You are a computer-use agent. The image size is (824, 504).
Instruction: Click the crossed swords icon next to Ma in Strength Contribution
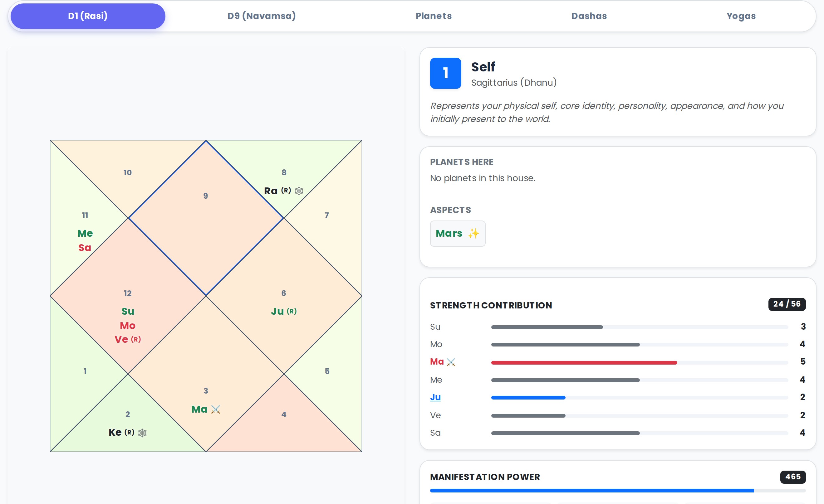coord(451,361)
